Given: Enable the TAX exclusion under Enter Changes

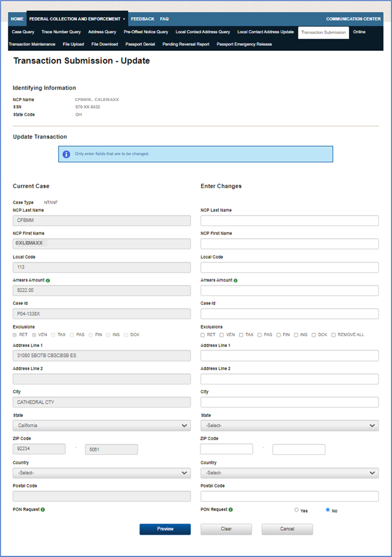Looking at the screenshot, I should pos(241,335).
